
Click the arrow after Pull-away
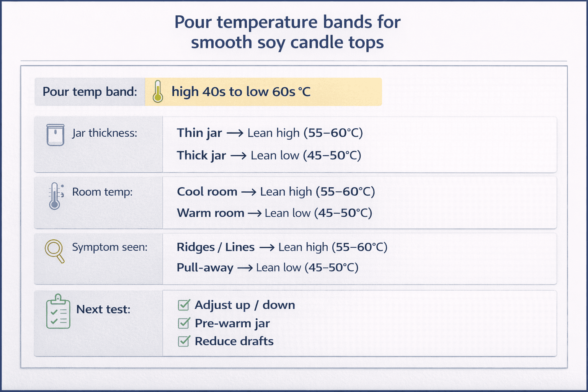pos(245,268)
